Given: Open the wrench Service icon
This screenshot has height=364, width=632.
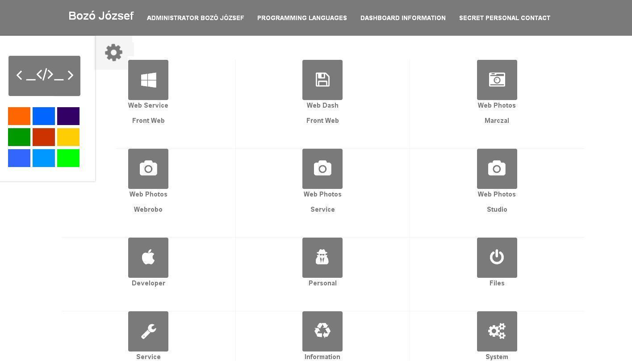Looking at the screenshot, I should pyautogui.click(x=148, y=331).
